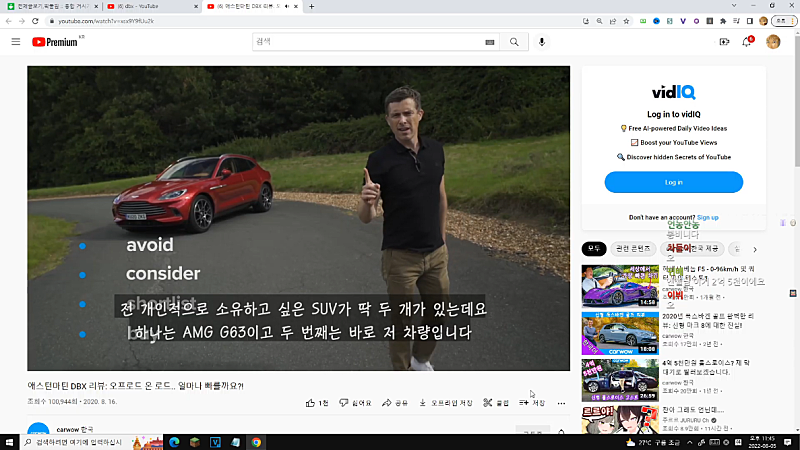
Task: Open the YouTube hamburger guide menu
Action: [x=15, y=41]
